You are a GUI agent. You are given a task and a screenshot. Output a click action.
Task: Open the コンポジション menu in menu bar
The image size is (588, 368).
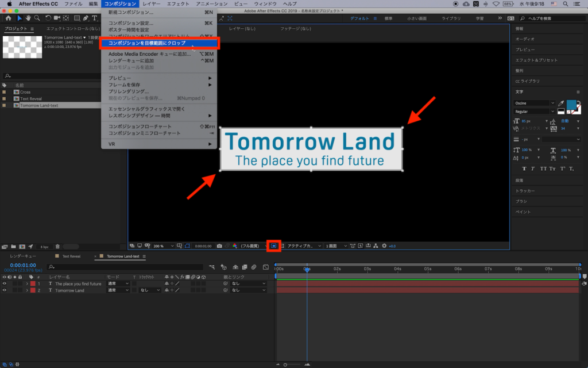coord(120,4)
